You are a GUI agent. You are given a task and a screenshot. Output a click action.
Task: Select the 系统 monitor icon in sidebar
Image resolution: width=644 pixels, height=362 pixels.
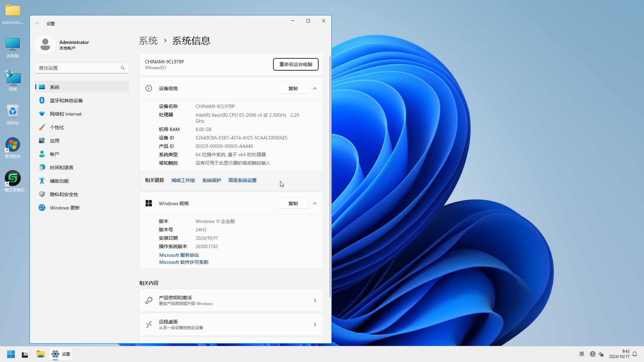(x=42, y=87)
